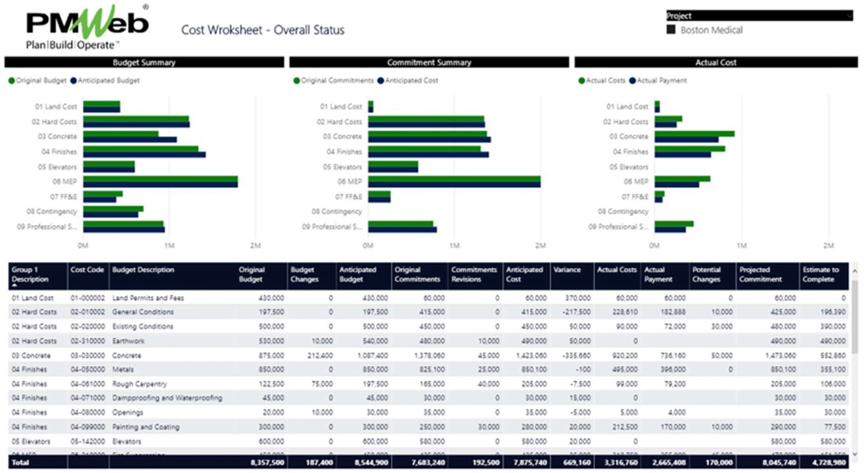Click the Original Commitments legend marker

pos(296,81)
